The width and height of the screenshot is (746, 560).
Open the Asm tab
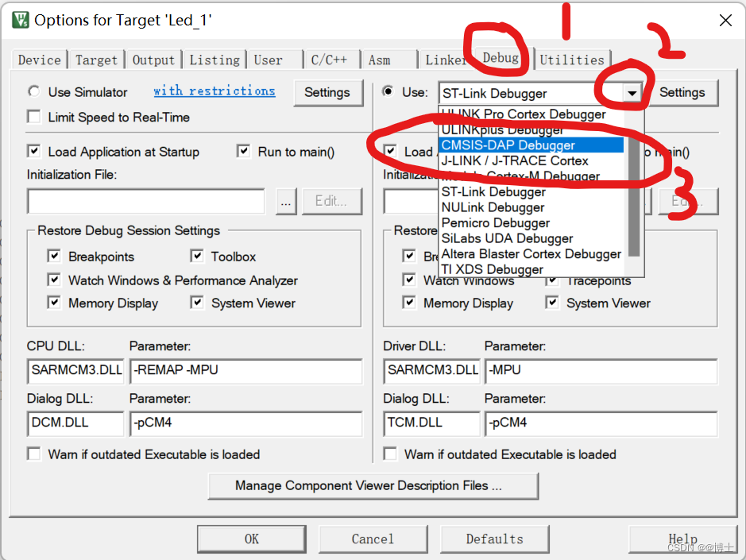pyautogui.click(x=389, y=60)
